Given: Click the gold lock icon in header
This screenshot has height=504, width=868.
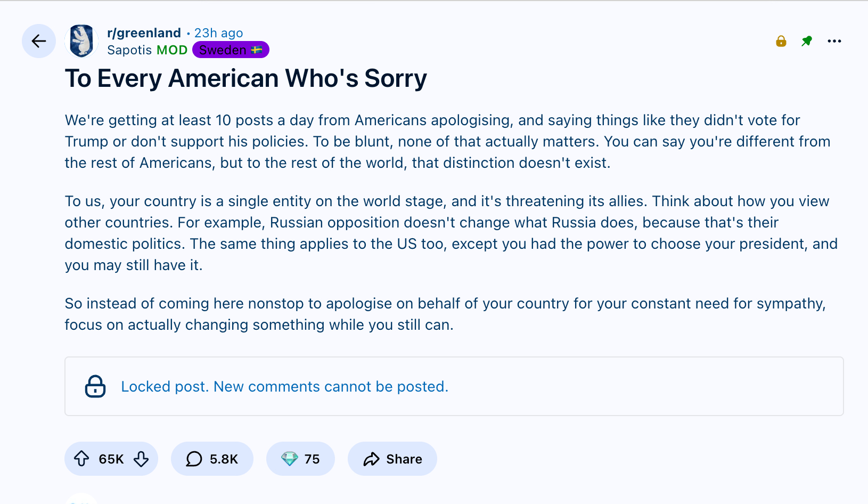Looking at the screenshot, I should pyautogui.click(x=781, y=41).
